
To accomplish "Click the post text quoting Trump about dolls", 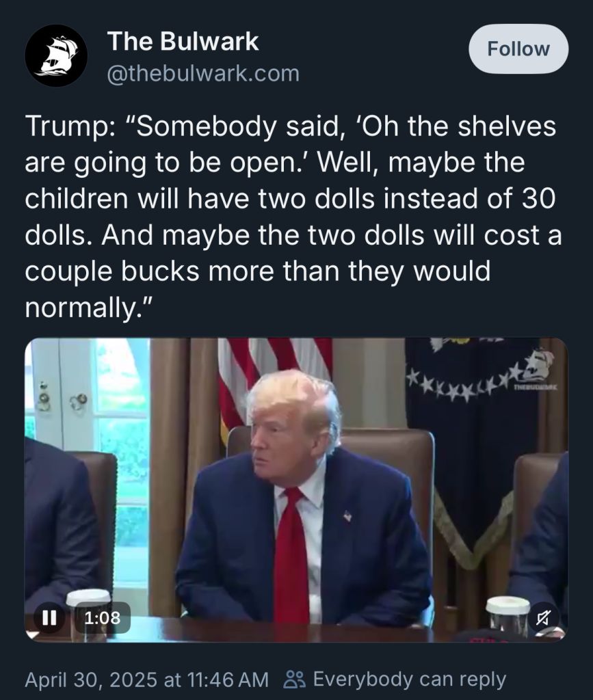I will point(293,217).
